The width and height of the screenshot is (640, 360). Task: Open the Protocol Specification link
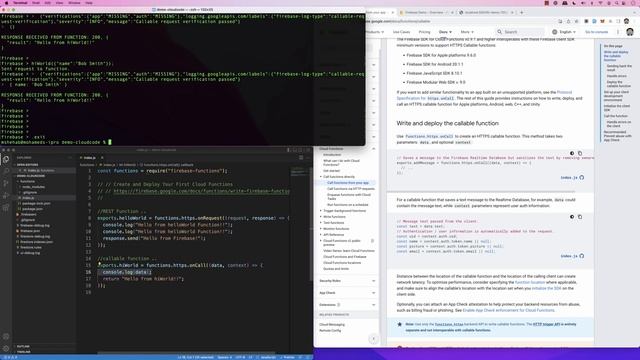[x=485, y=96]
